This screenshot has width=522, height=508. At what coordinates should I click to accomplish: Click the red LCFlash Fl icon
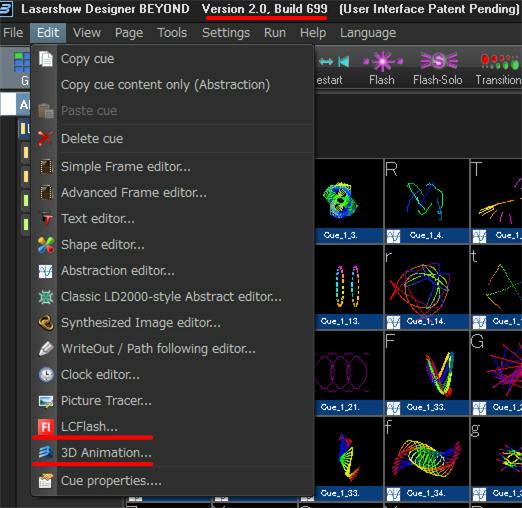[46, 427]
